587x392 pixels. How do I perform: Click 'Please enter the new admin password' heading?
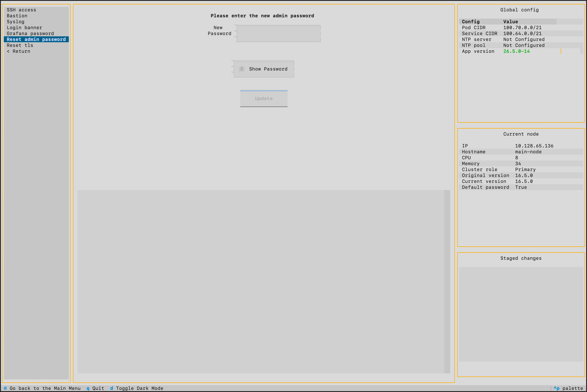tap(262, 16)
